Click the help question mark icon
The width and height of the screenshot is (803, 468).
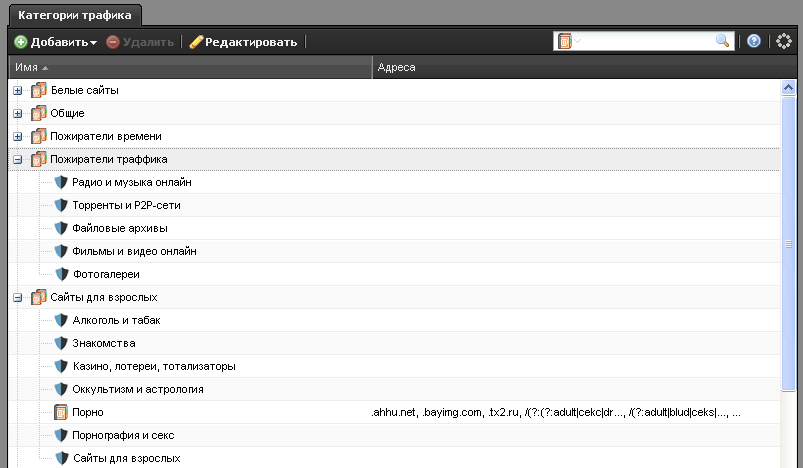pos(754,41)
